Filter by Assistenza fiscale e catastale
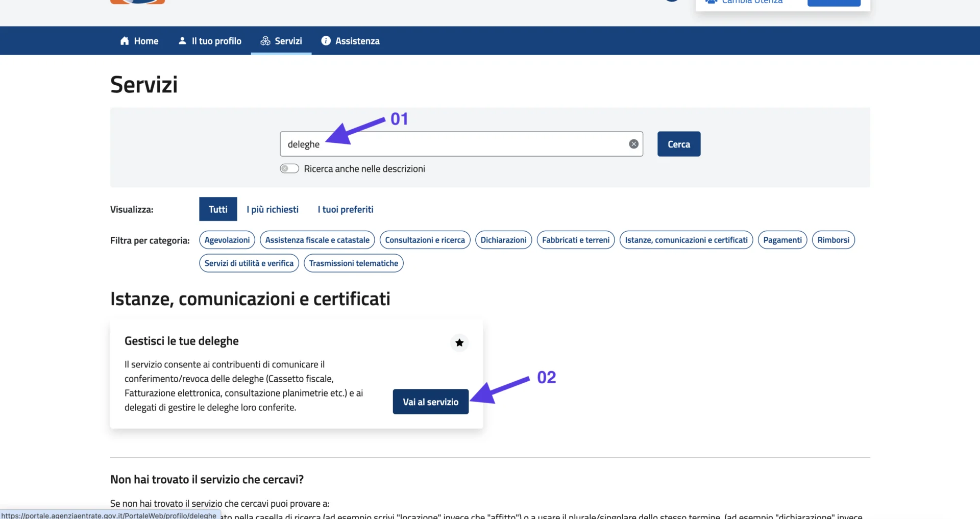The height and width of the screenshot is (519, 980). click(x=317, y=240)
